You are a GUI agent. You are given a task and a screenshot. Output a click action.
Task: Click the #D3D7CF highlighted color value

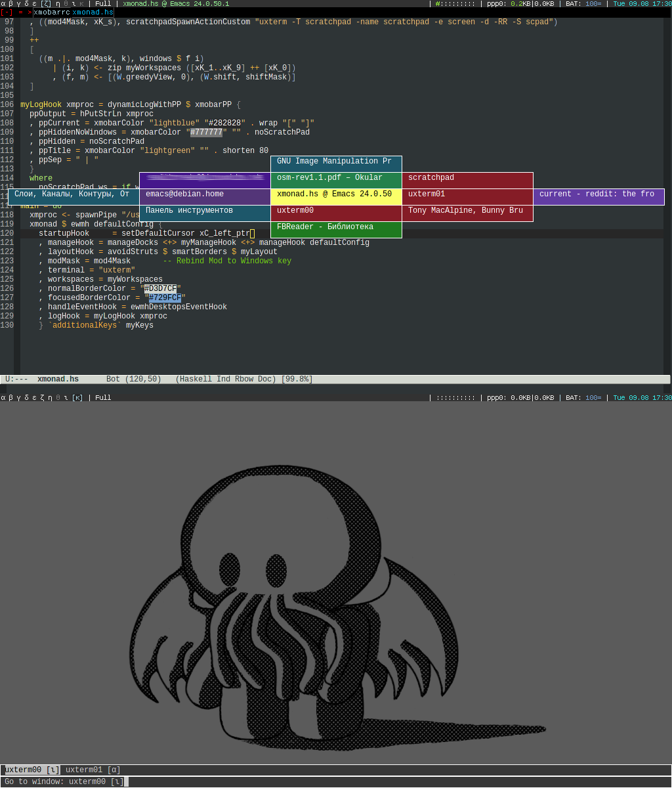pyautogui.click(x=160, y=288)
